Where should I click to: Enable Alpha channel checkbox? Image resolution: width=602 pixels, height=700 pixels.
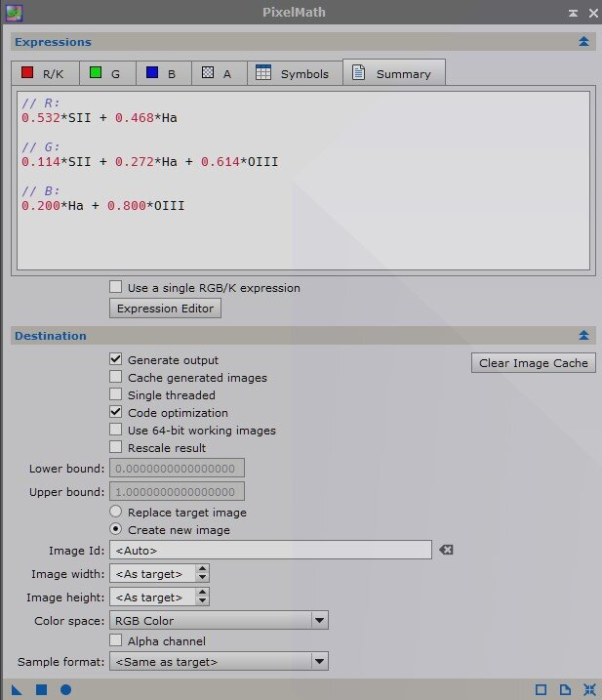(115, 640)
